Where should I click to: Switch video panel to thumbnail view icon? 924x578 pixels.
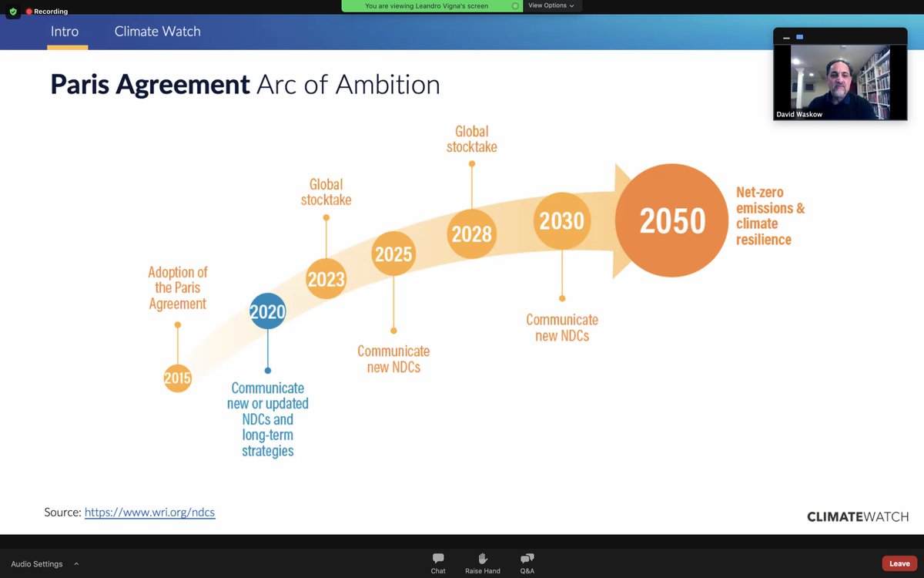[800, 37]
